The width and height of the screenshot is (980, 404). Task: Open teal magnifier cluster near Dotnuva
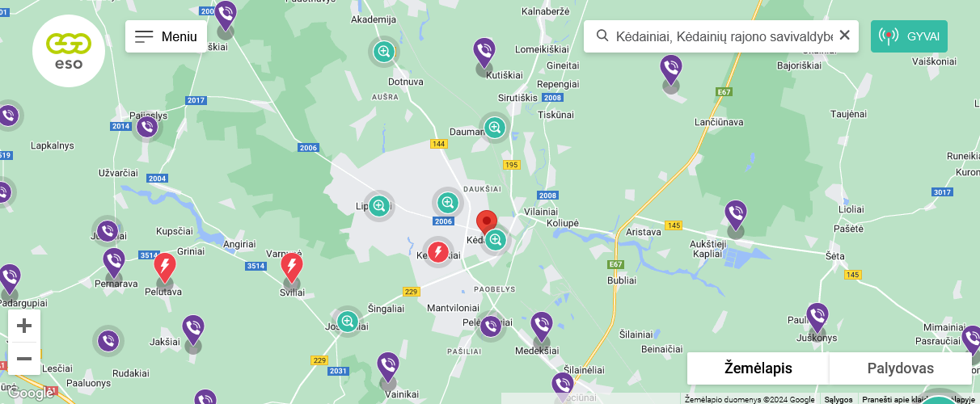[x=383, y=52]
